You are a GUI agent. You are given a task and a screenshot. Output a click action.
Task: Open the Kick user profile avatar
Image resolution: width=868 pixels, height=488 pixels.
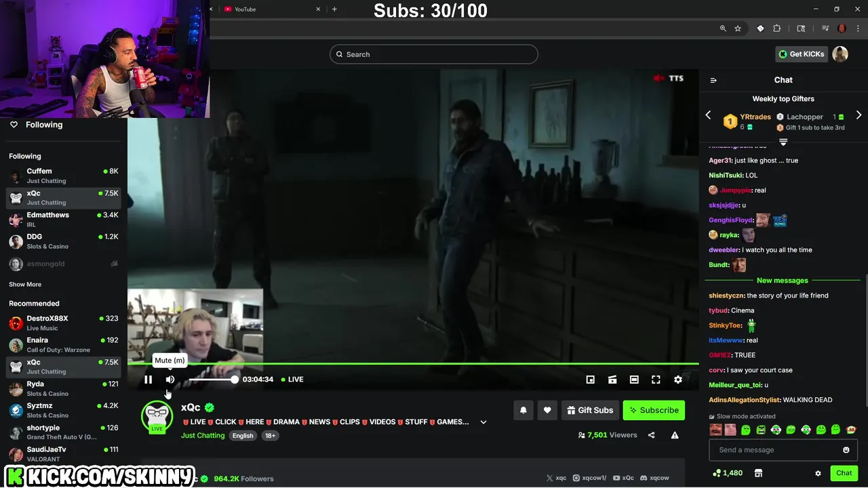click(x=840, y=54)
